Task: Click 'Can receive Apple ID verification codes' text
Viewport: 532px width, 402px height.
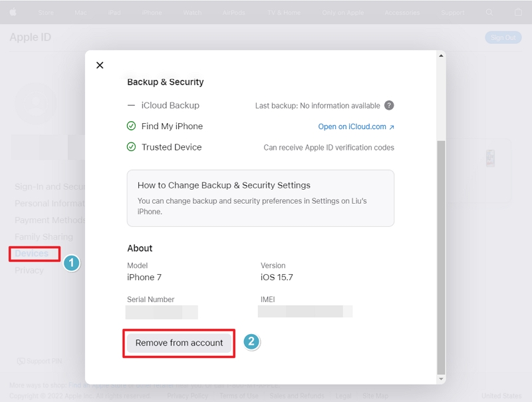Action: [329, 147]
